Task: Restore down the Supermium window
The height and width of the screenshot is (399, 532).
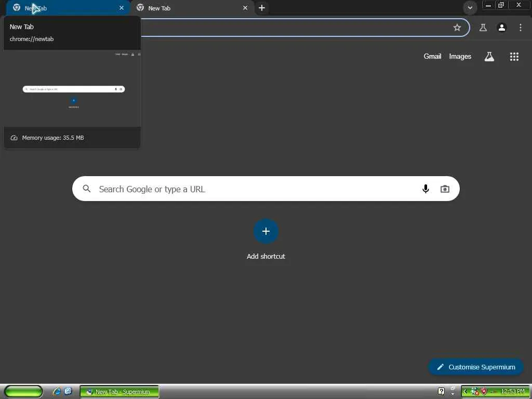Action: pyautogui.click(x=501, y=5)
